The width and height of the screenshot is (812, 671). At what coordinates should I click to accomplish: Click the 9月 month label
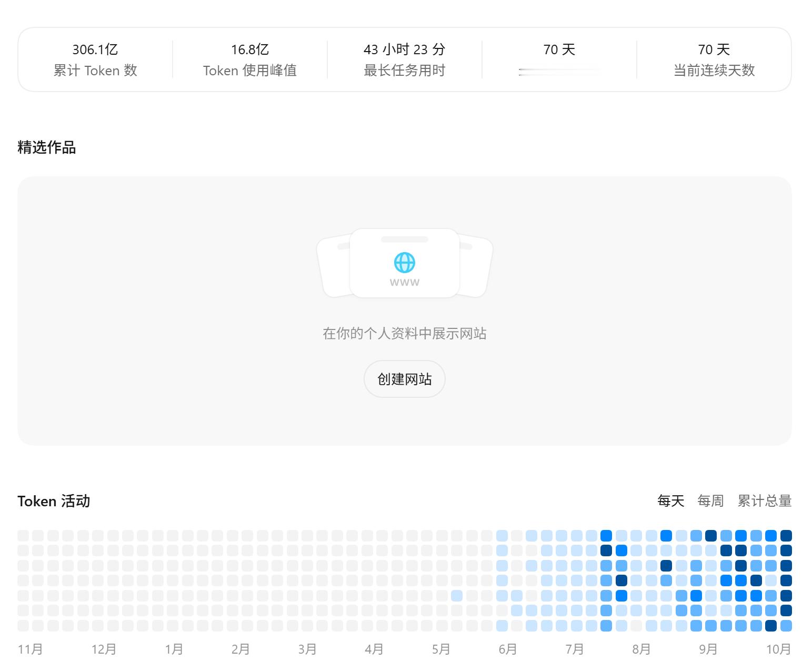tap(708, 649)
